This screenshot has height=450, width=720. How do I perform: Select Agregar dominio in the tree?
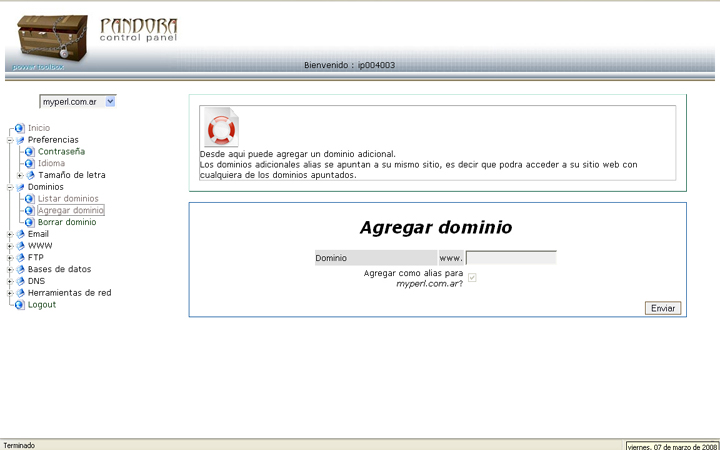pos(70,211)
